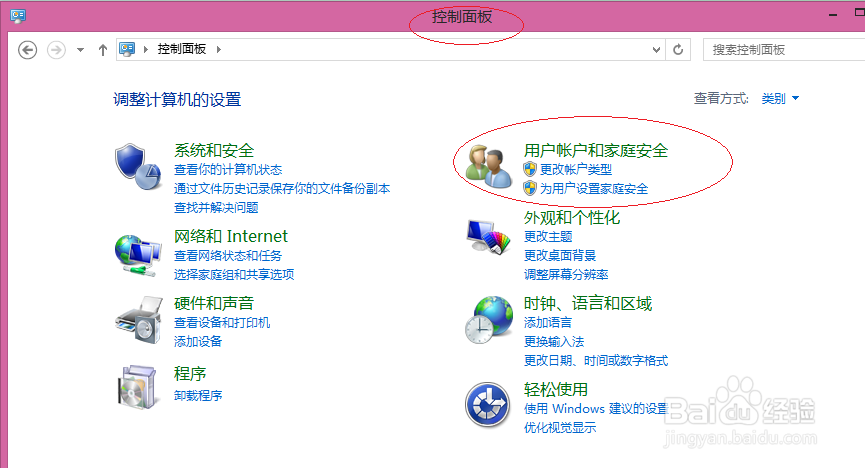
Task: Click 查看你的计算机状态 link
Action: coord(228,169)
